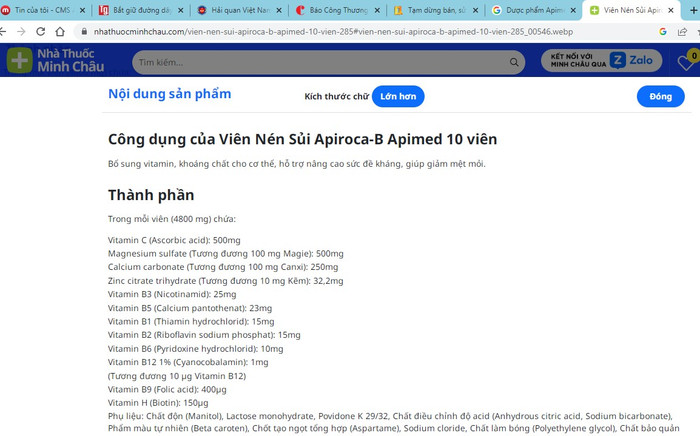Open the wishlist heart icon

click(x=686, y=62)
